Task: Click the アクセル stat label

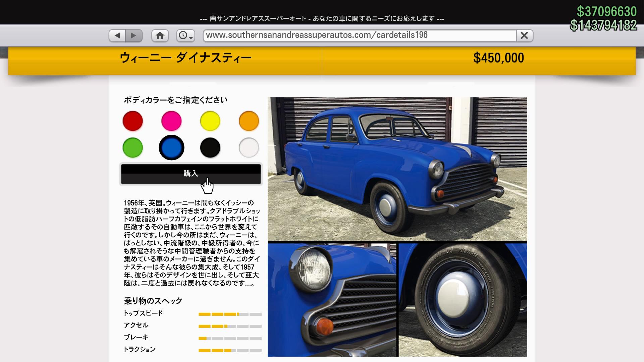Action: click(136, 325)
